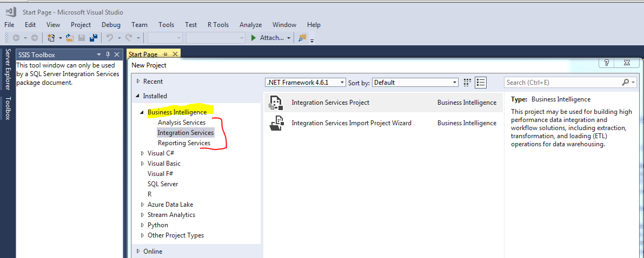Expand the Azure Data Lake node
This screenshot has width=644, height=258.
143,204
